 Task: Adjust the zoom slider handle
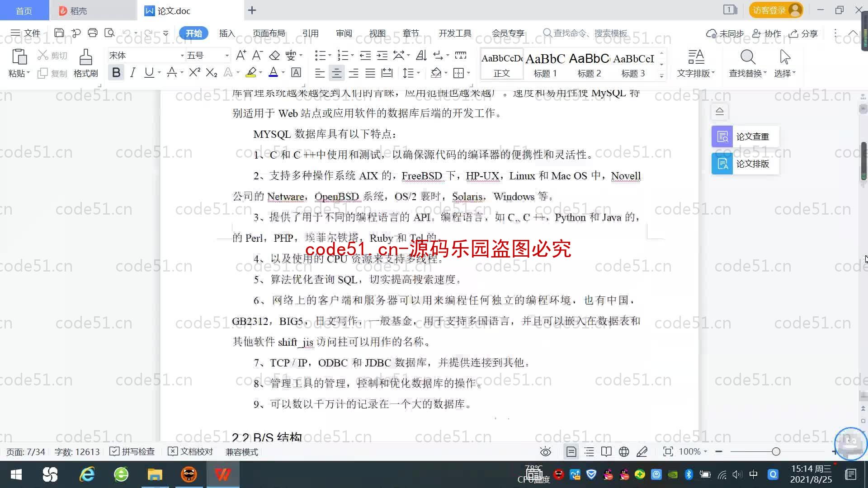click(x=776, y=451)
